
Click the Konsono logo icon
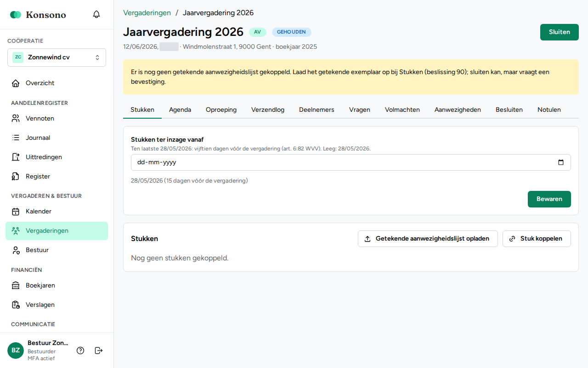(16, 15)
